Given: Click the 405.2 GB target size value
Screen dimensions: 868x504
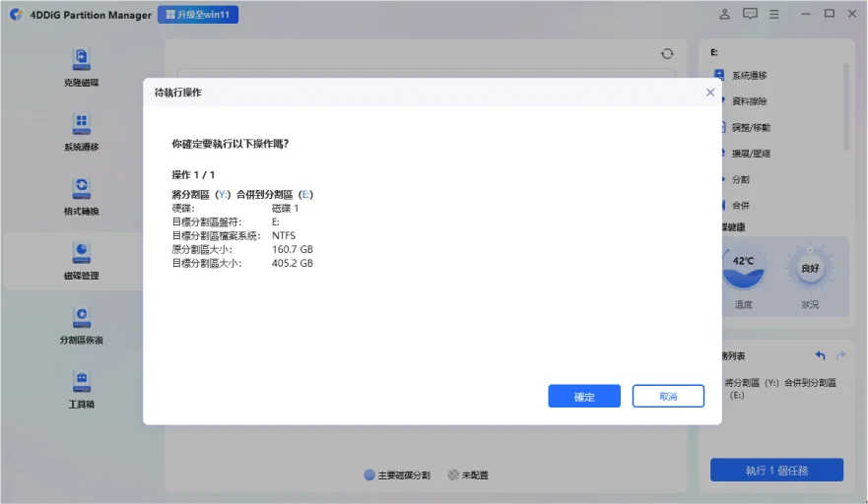Looking at the screenshot, I should point(293,263).
